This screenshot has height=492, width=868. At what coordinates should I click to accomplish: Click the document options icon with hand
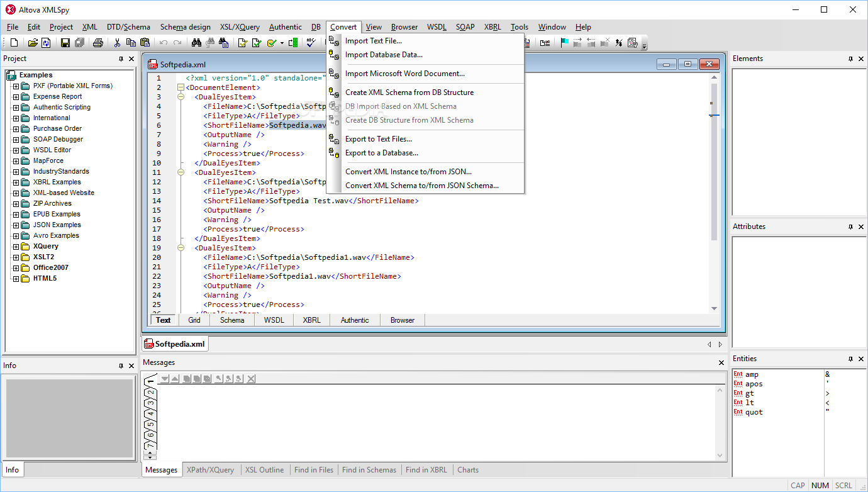click(x=632, y=43)
